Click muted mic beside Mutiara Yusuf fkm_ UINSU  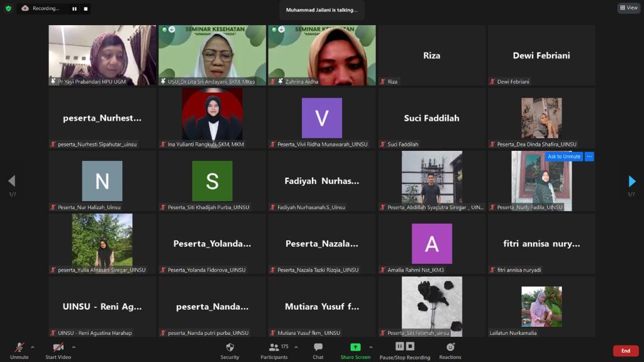coord(273,333)
